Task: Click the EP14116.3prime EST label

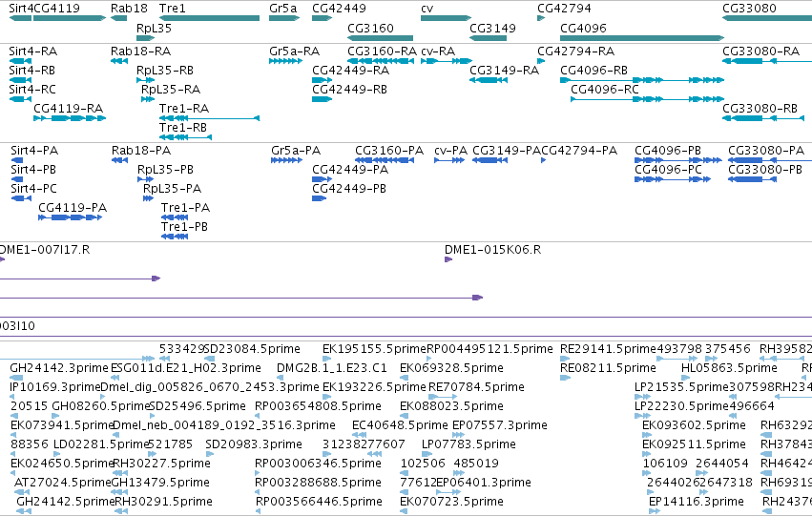Action: [697, 502]
